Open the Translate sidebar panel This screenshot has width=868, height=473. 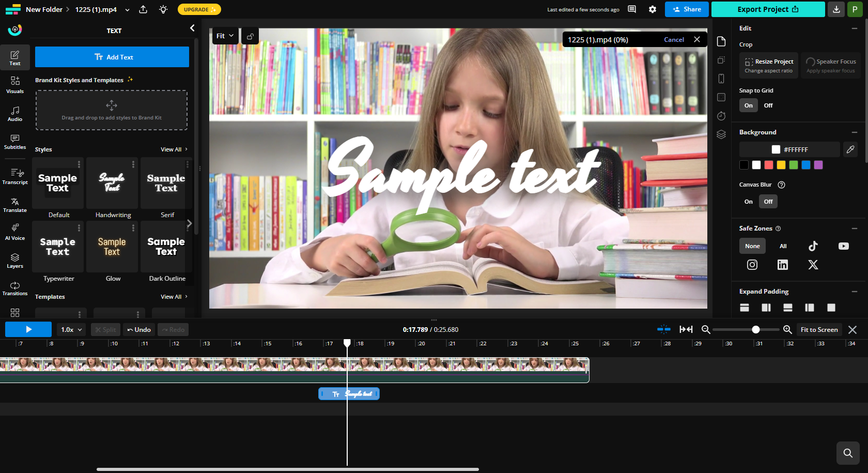15,204
